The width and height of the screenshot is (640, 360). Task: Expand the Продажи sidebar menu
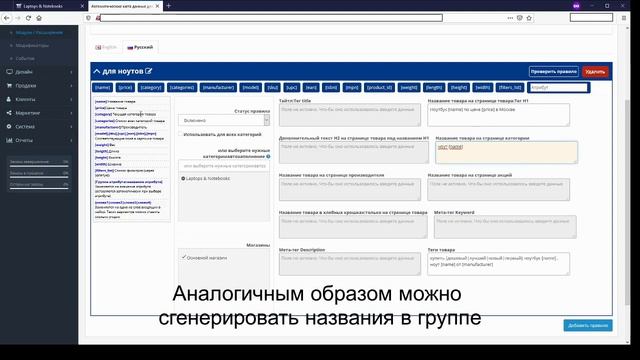39,86
